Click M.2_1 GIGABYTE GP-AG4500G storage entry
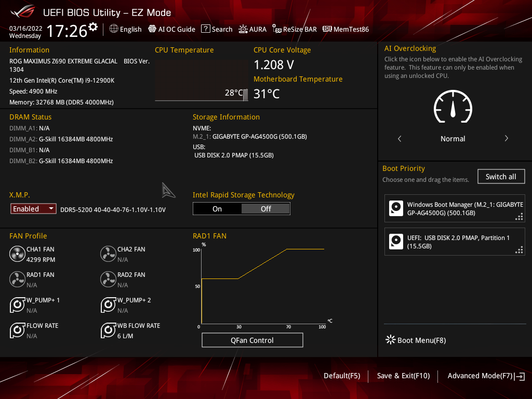 (250, 137)
